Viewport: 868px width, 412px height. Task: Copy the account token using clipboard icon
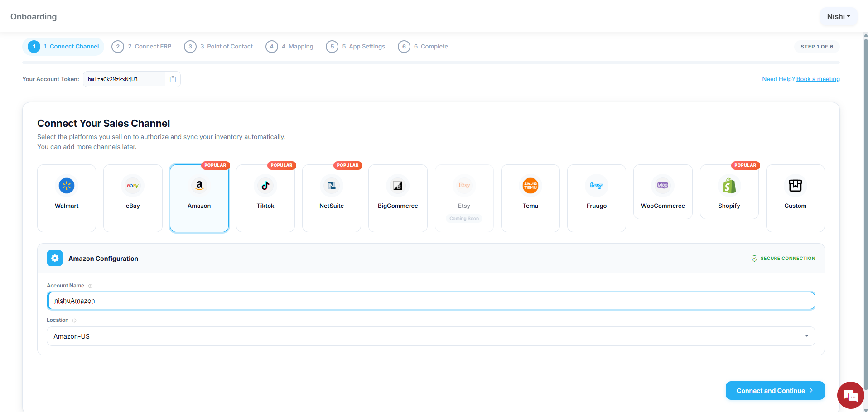point(172,79)
